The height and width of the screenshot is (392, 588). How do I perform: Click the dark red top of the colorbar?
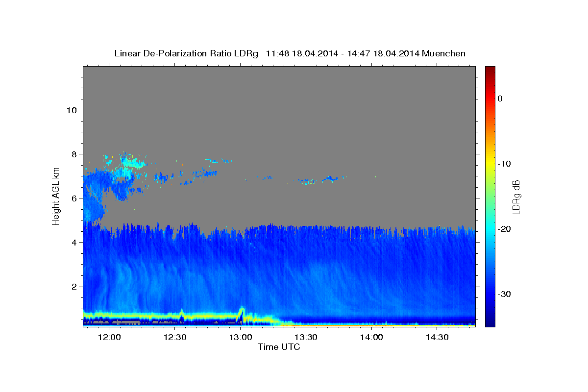(x=490, y=70)
